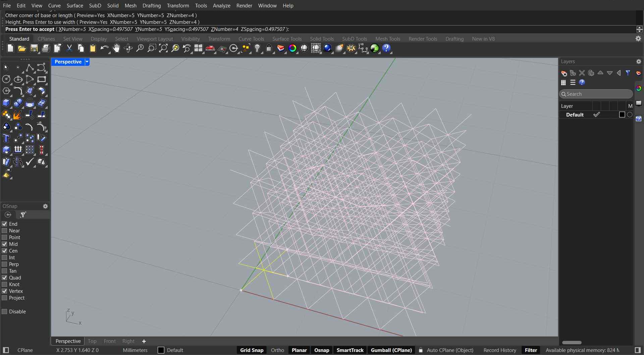Screen dimensions: 644x355
Task: Click the Record History button
Action: 499,350
